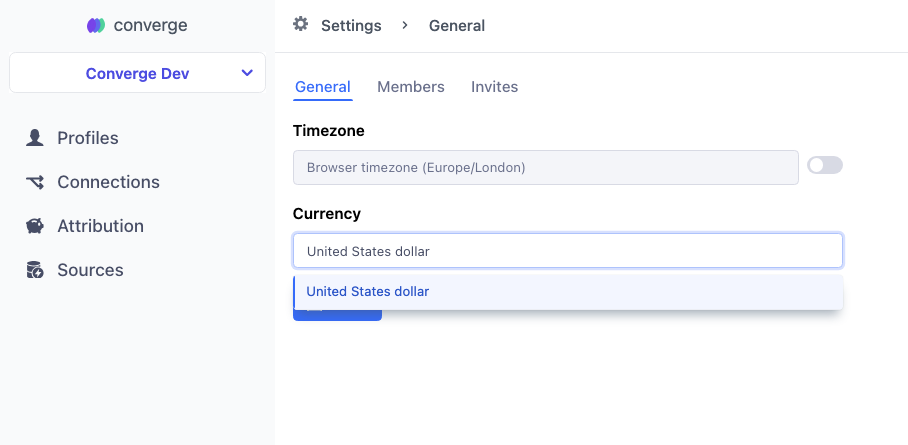
Task: Click the Currency search input field
Action: pos(568,251)
